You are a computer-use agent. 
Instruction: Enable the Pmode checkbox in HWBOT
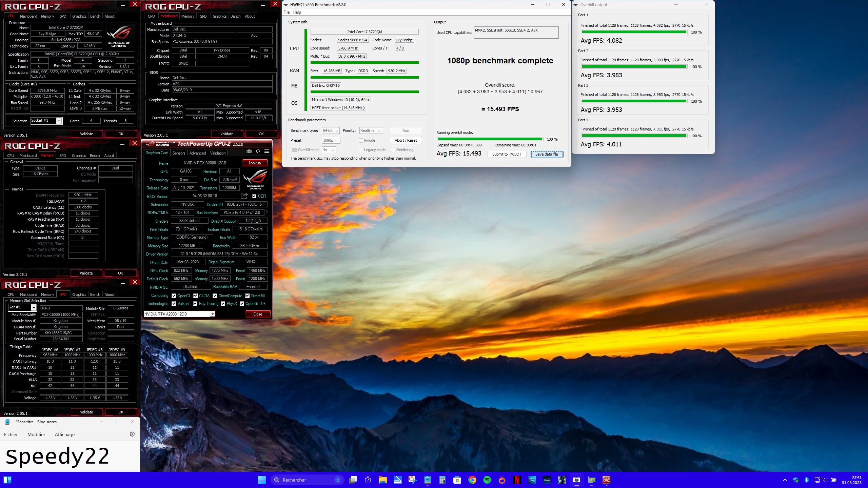click(361, 140)
